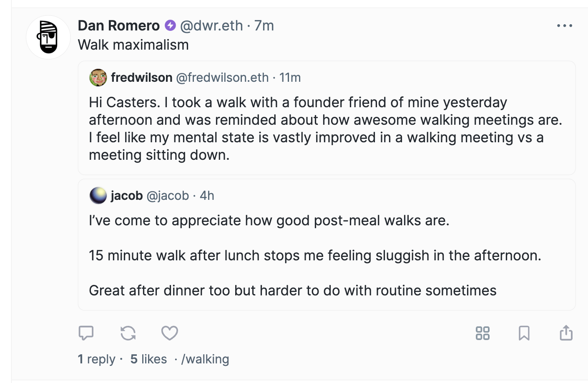Click fredwilson's small avatar picture

click(x=98, y=78)
